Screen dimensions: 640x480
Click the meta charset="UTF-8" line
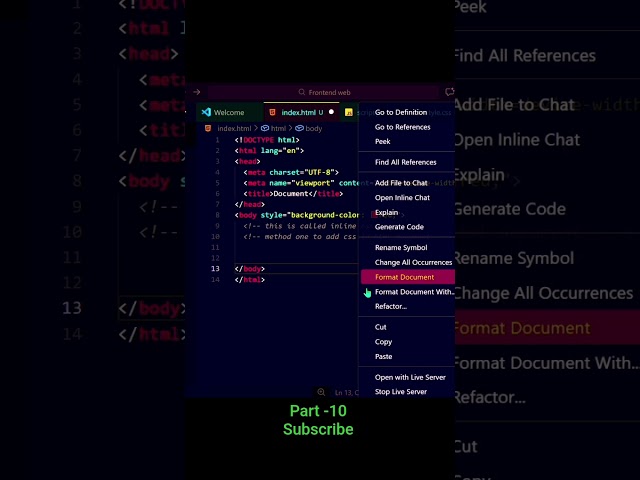pos(291,172)
